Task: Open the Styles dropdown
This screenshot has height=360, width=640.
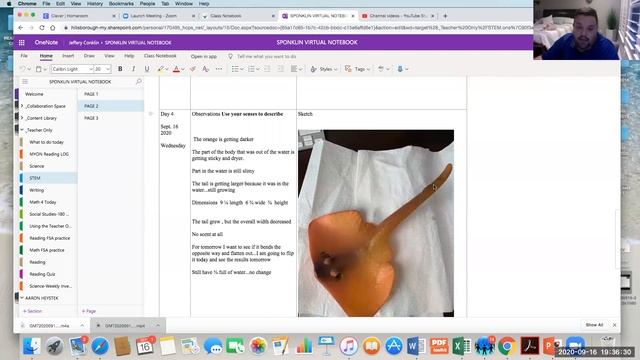Action: click(324, 69)
